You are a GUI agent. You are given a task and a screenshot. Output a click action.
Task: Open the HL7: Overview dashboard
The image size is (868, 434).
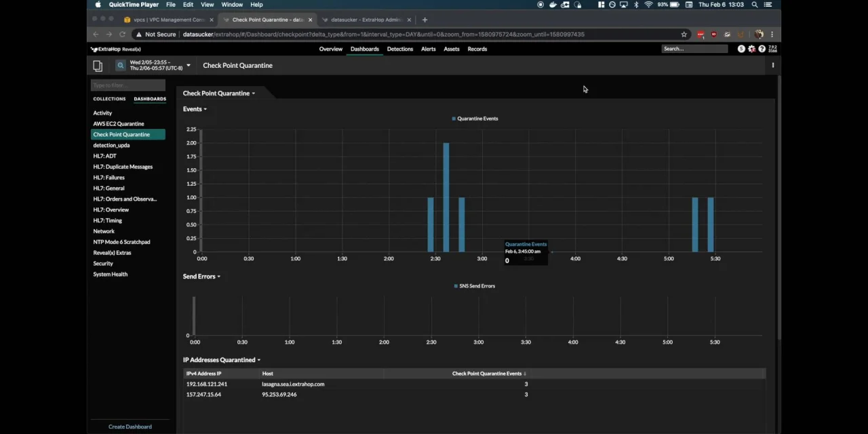tap(111, 210)
